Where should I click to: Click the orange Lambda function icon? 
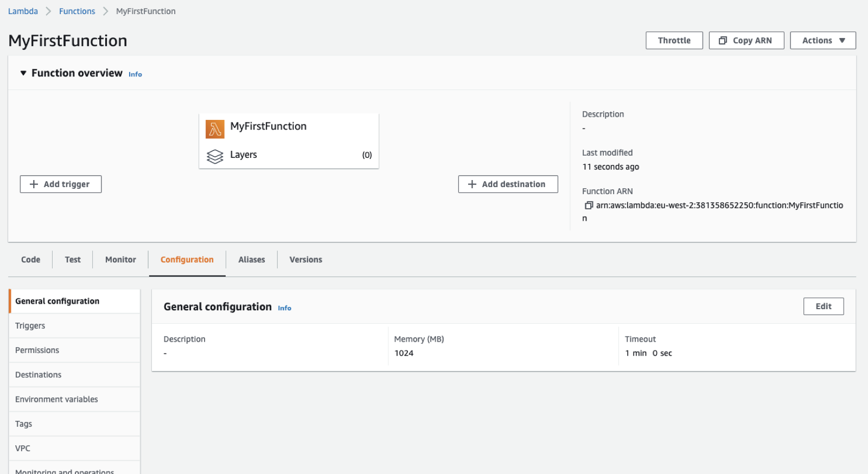tap(215, 129)
